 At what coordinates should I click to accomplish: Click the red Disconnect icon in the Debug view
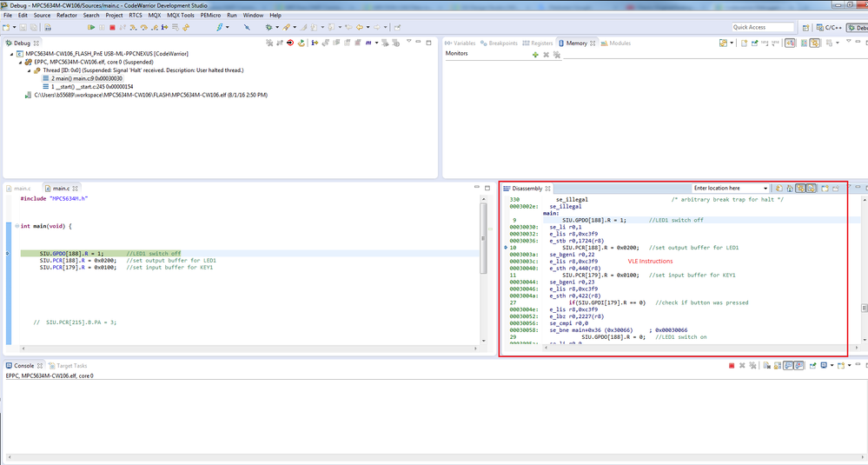point(290,43)
